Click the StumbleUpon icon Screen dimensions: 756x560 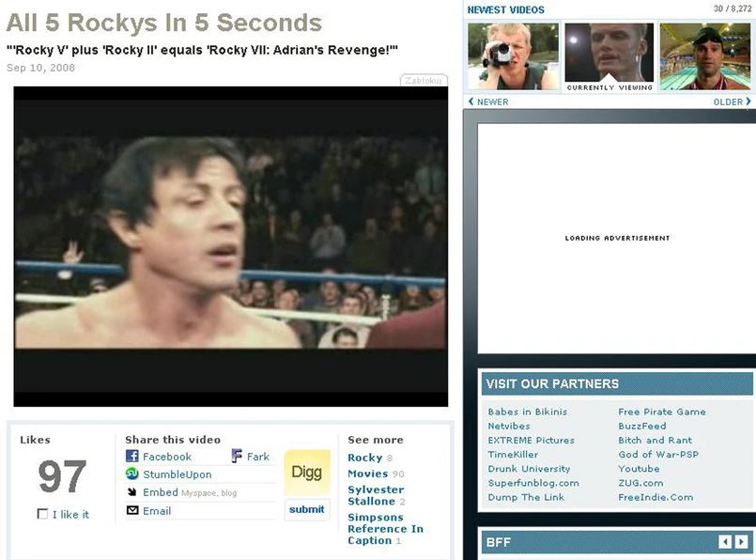pyautogui.click(x=132, y=474)
